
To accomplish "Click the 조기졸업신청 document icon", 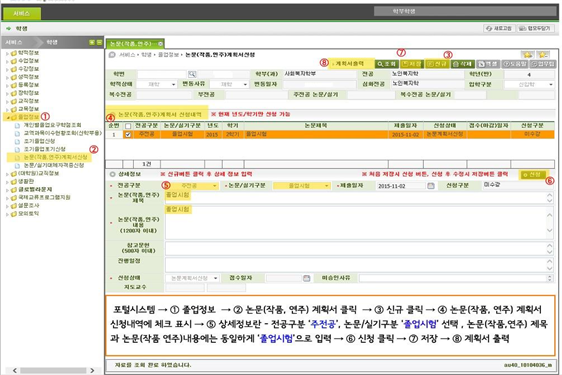I will click(17, 141).
